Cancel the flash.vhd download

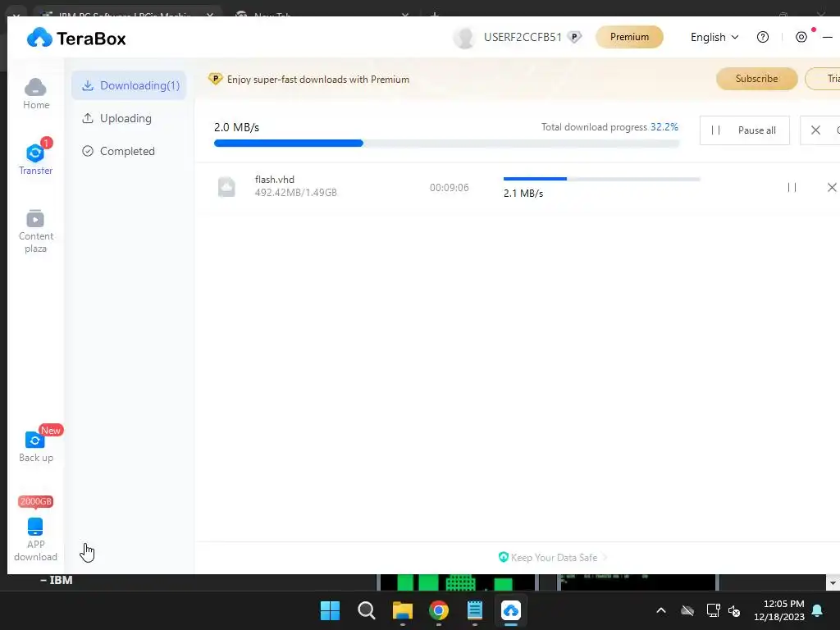832,187
